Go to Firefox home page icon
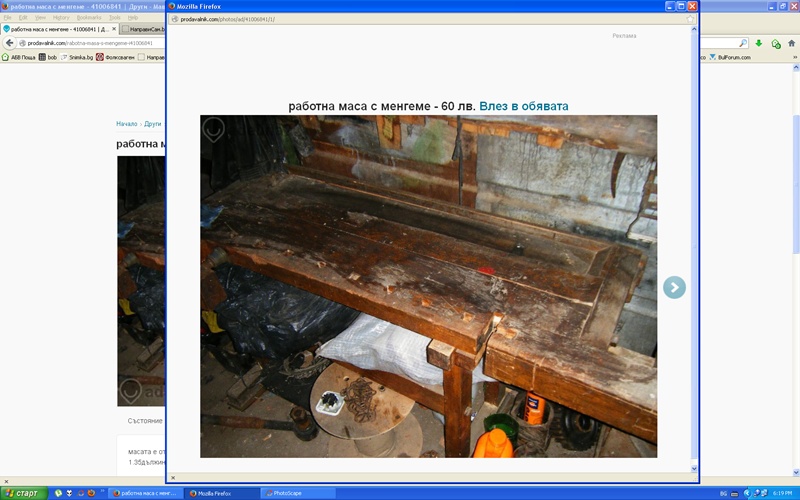 click(790, 44)
